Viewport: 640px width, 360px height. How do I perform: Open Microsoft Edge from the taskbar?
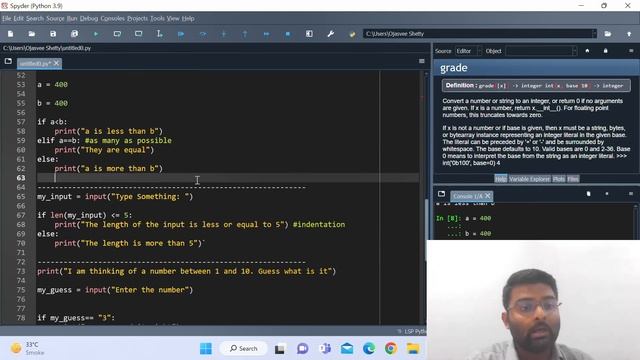(x=369, y=349)
